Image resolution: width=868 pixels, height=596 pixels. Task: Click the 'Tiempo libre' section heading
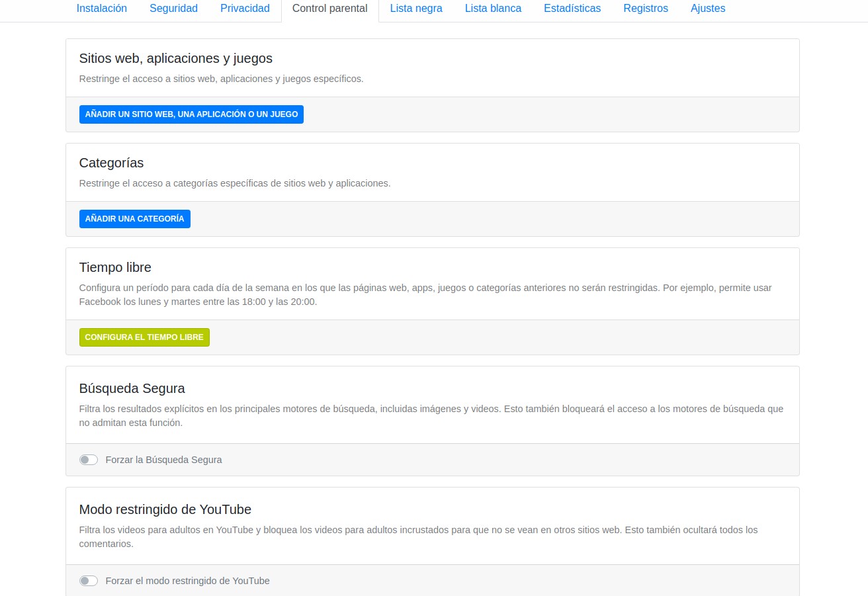115,267
